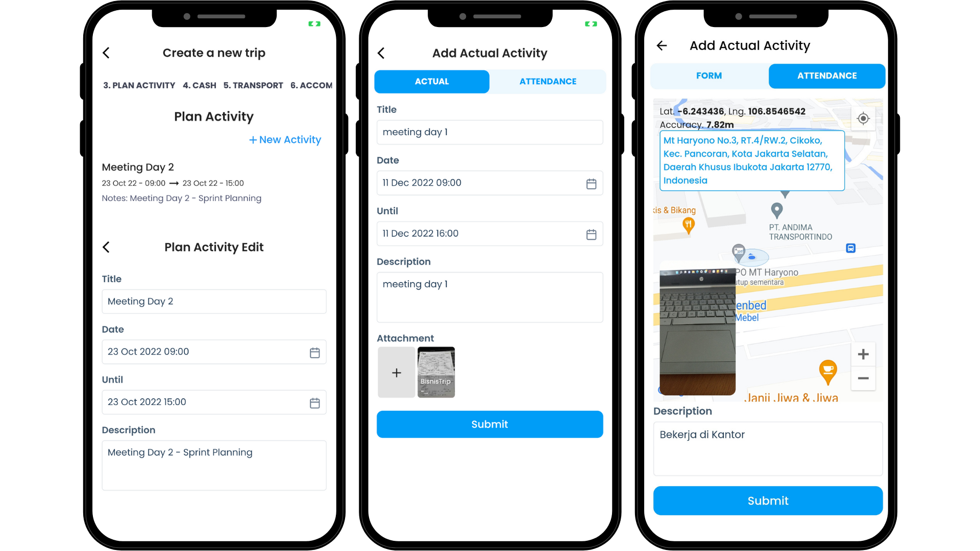Toggle the ATTENDANCE activity tab
Screen dimensions: 980x551
(547, 82)
